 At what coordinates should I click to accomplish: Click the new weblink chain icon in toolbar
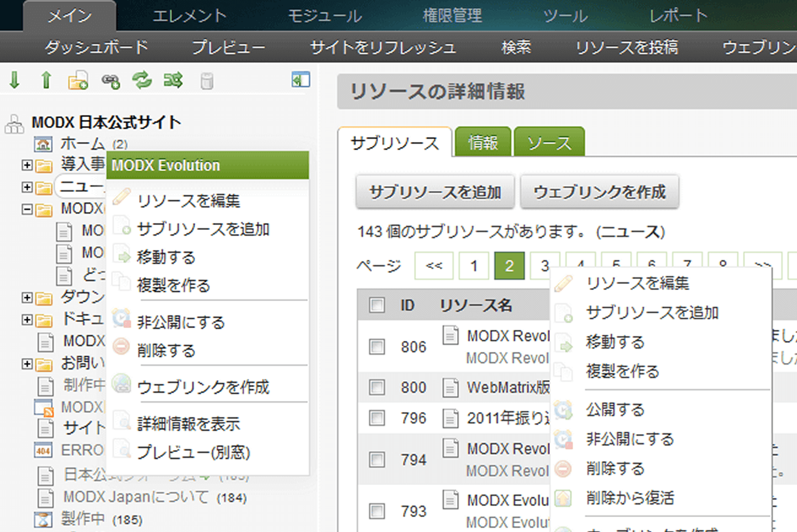click(x=111, y=81)
